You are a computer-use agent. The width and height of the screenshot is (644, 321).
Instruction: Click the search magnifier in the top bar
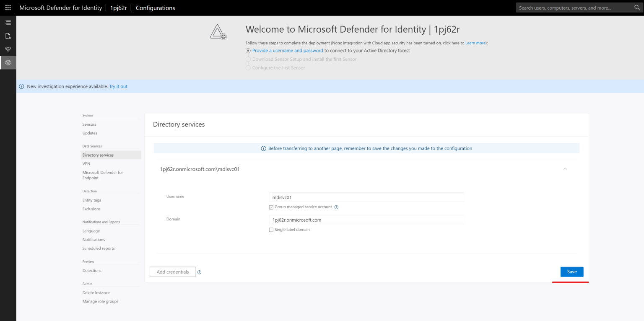pyautogui.click(x=637, y=8)
